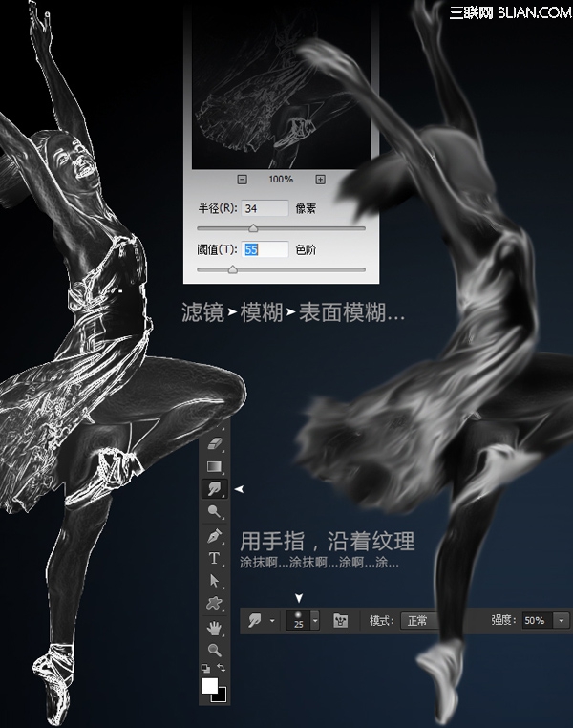Click the 强度 field showing 50%
The height and width of the screenshot is (728, 573).
point(538,621)
